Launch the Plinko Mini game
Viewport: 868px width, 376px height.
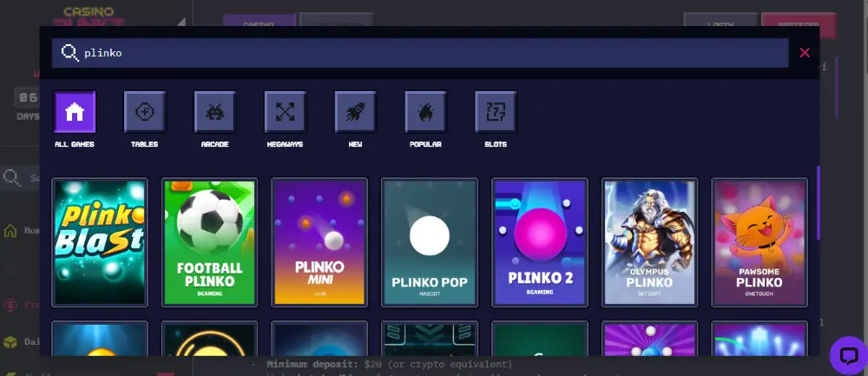[x=319, y=242]
